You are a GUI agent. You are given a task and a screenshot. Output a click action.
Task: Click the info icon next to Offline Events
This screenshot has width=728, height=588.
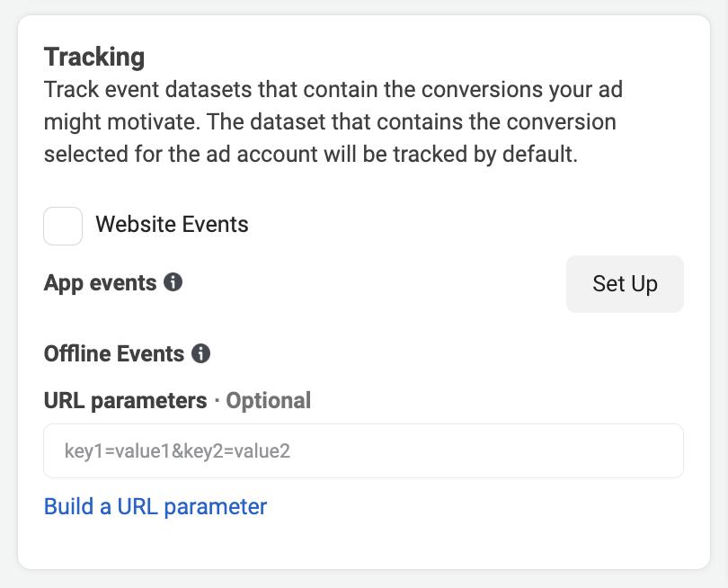[x=201, y=353]
